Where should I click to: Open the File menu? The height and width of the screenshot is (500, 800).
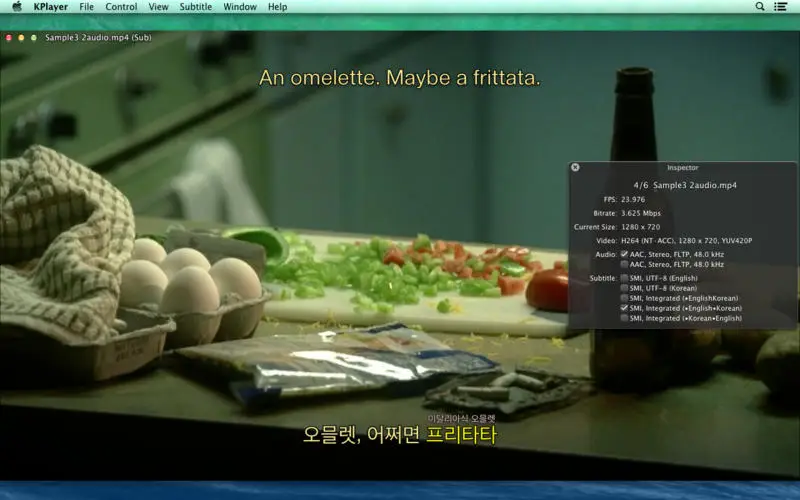pyautogui.click(x=87, y=7)
